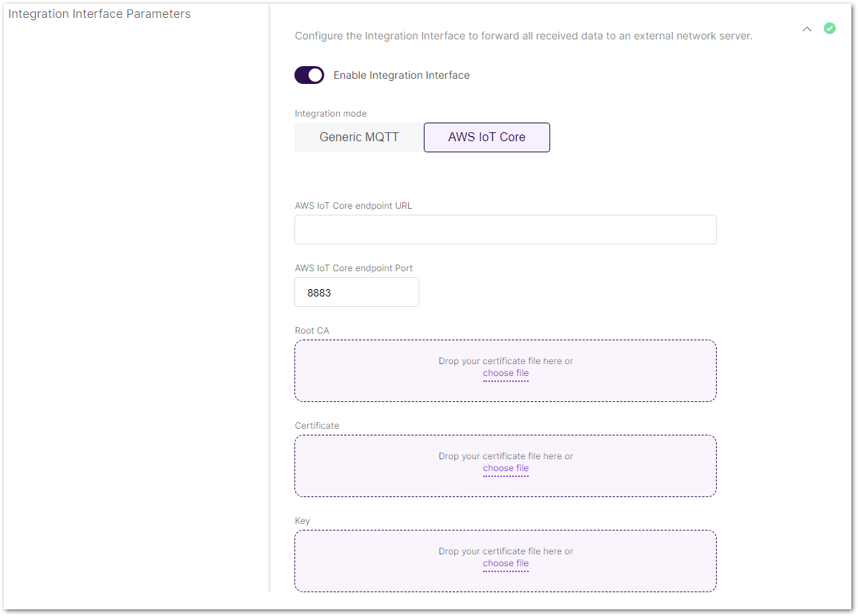
Task: Choose file for the Root CA certificate
Action: pos(506,374)
